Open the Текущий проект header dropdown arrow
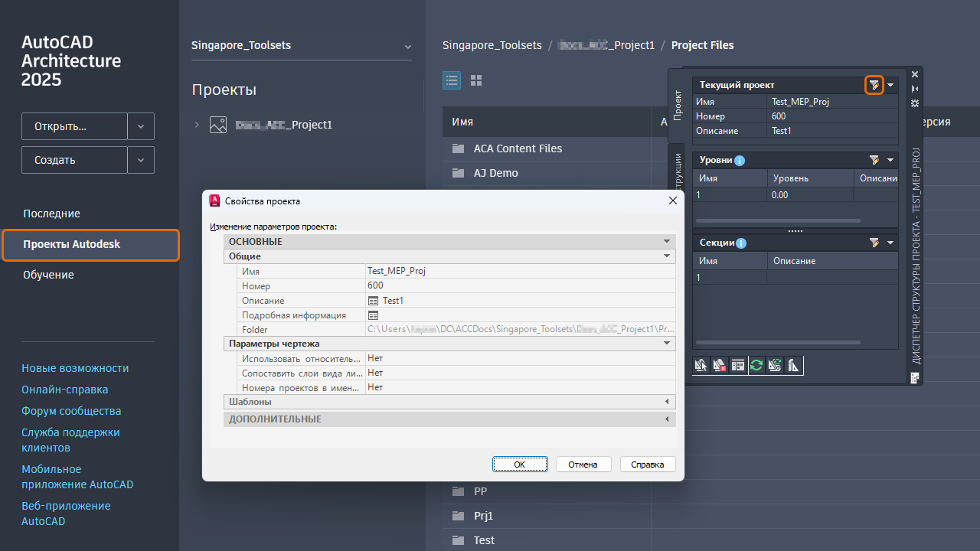The height and width of the screenshot is (551, 980). 890,85
